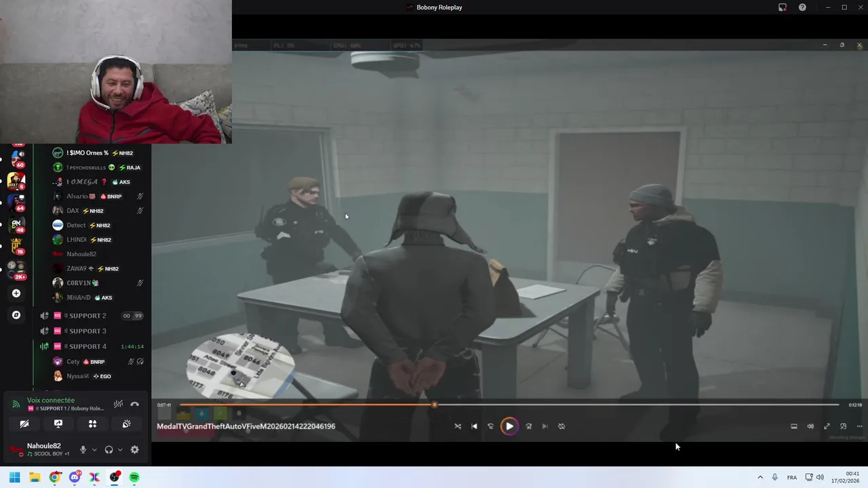Image resolution: width=868 pixels, height=488 pixels.
Task: Open the server with badge 64
Action: tap(16, 202)
